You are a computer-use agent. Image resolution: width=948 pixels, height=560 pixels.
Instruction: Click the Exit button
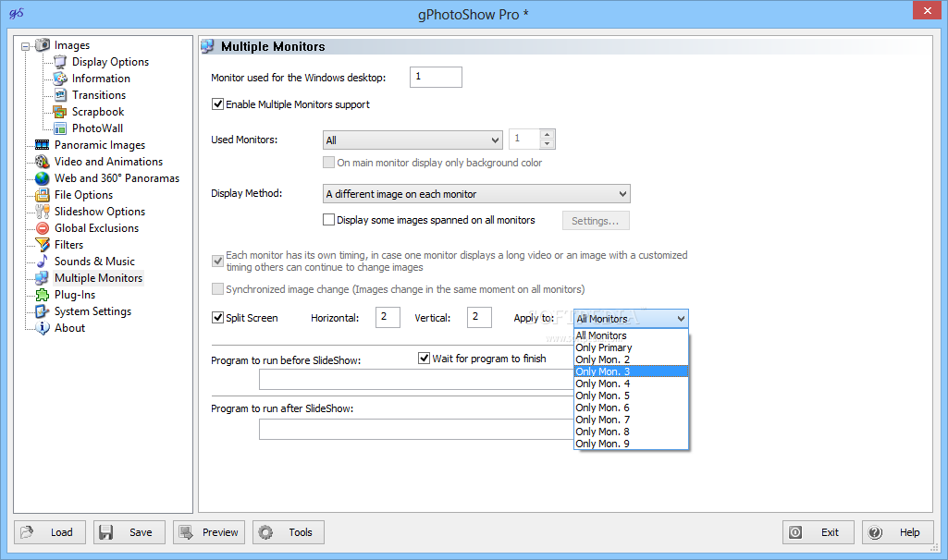[x=819, y=532]
